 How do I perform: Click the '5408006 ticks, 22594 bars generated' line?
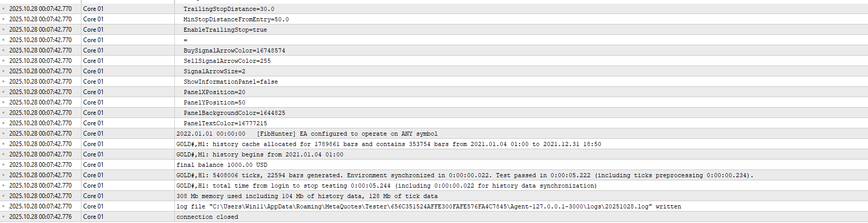point(464,175)
